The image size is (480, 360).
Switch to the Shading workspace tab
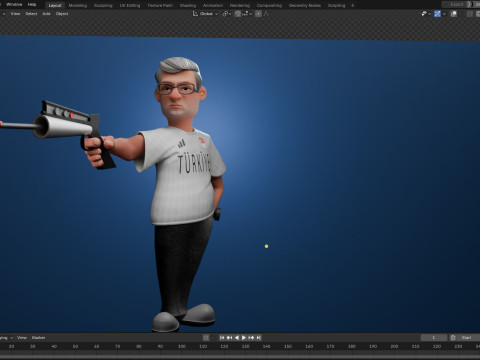(x=188, y=5)
